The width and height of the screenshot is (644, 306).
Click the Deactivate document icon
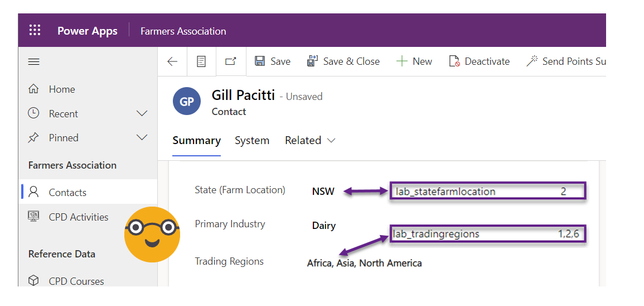454,61
